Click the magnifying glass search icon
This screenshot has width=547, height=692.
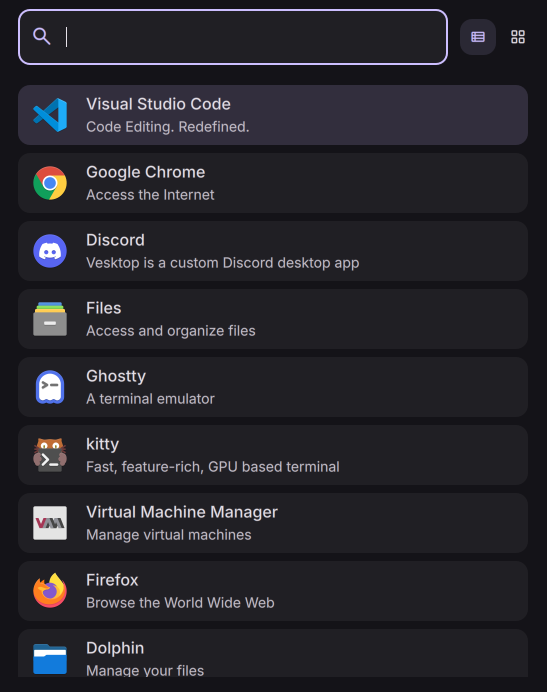[41, 37]
